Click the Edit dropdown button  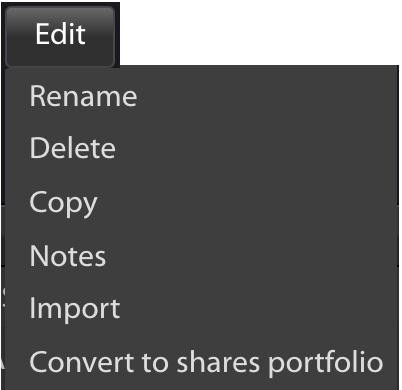tap(60, 35)
